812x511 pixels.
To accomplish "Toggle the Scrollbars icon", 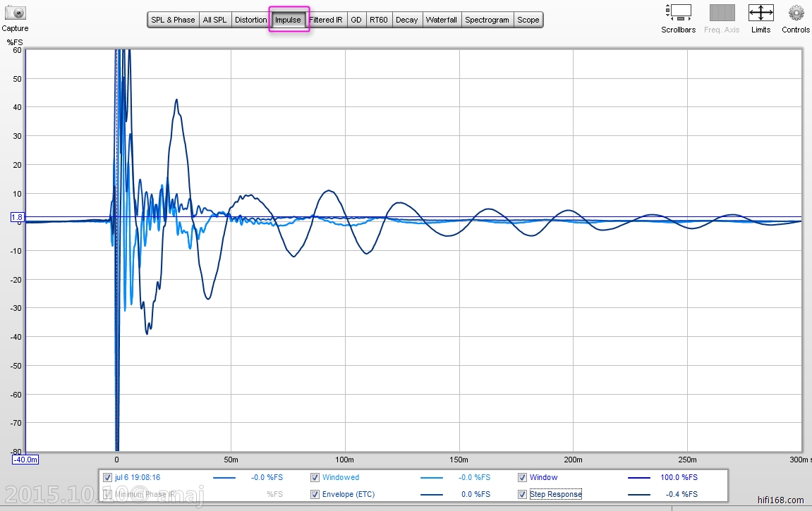I will tap(678, 13).
